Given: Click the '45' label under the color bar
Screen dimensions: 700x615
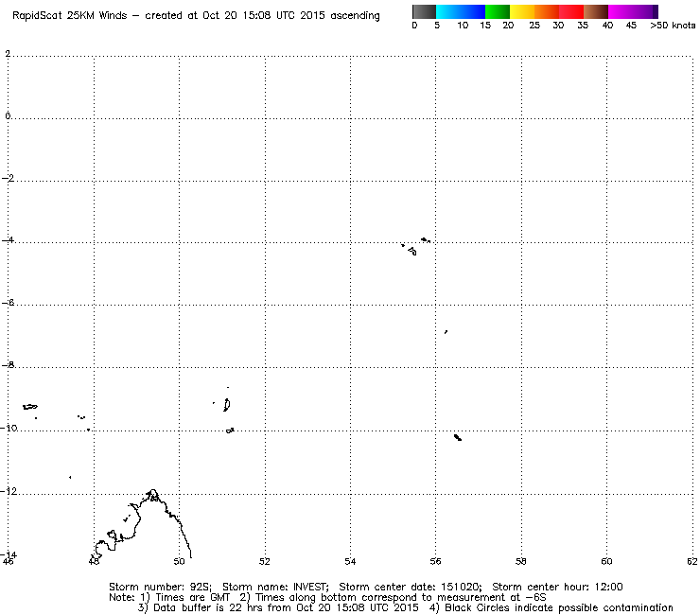Looking at the screenshot, I should [x=631, y=26].
